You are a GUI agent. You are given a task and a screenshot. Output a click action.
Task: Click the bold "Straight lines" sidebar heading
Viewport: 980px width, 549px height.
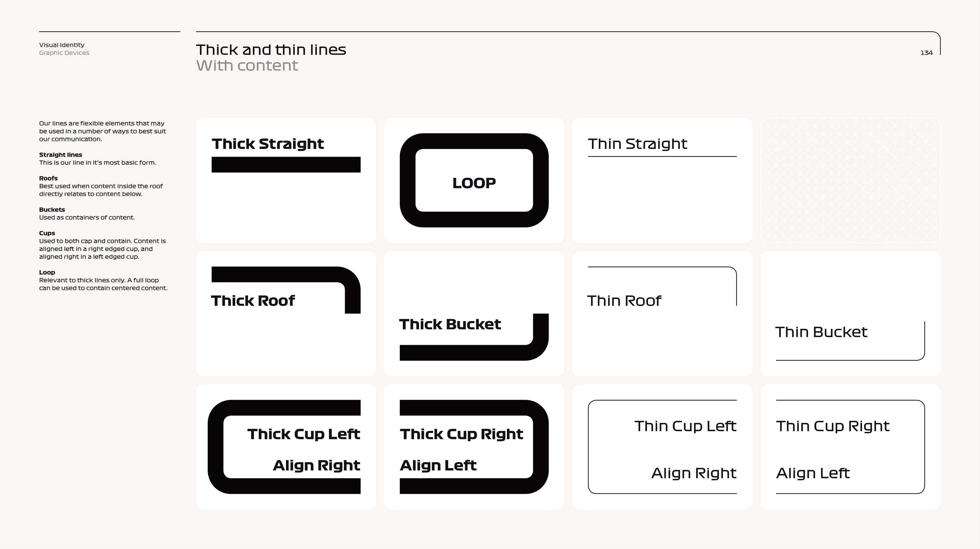tap(60, 154)
